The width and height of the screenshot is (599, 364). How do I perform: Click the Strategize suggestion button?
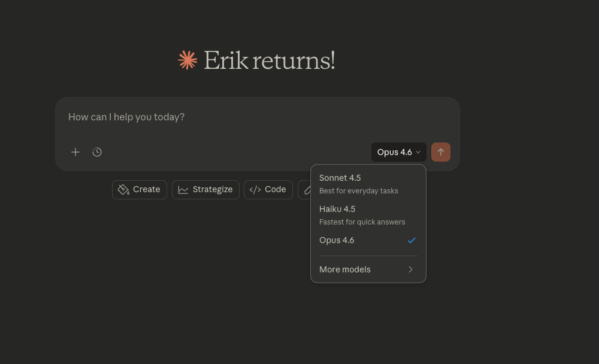205,190
